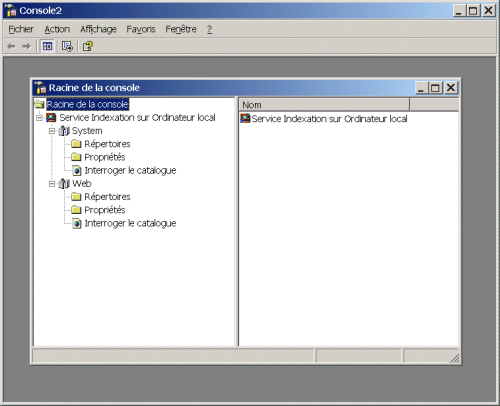Select Service Indexation item in right pane
The image size is (500, 406).
[329, 119]
